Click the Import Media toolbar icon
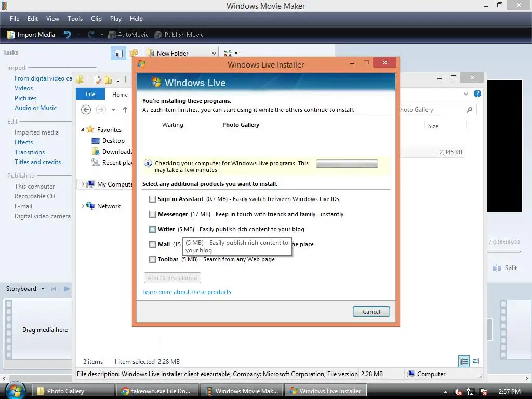The width and height of the screenshot is (532, 399). [x=11, y=35]
